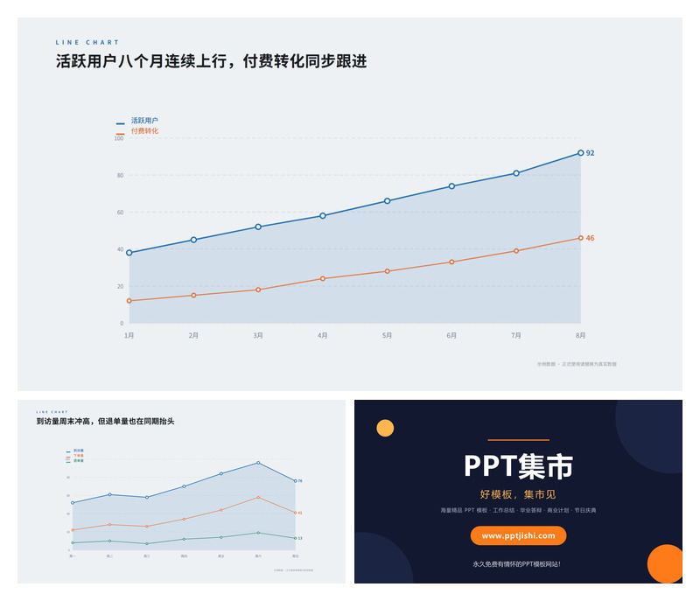The image size is (700, 601).
Task: Click the PPT集市 heading on dark slide
Action: 518,466
